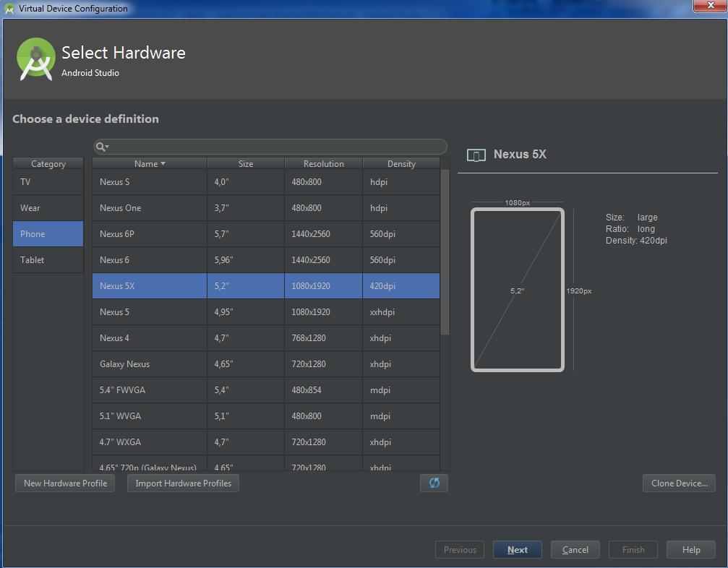This screenshot has height=568, width=728.
Task: Select the TV category
Action: pyautogui.click(x=48, y=182)
